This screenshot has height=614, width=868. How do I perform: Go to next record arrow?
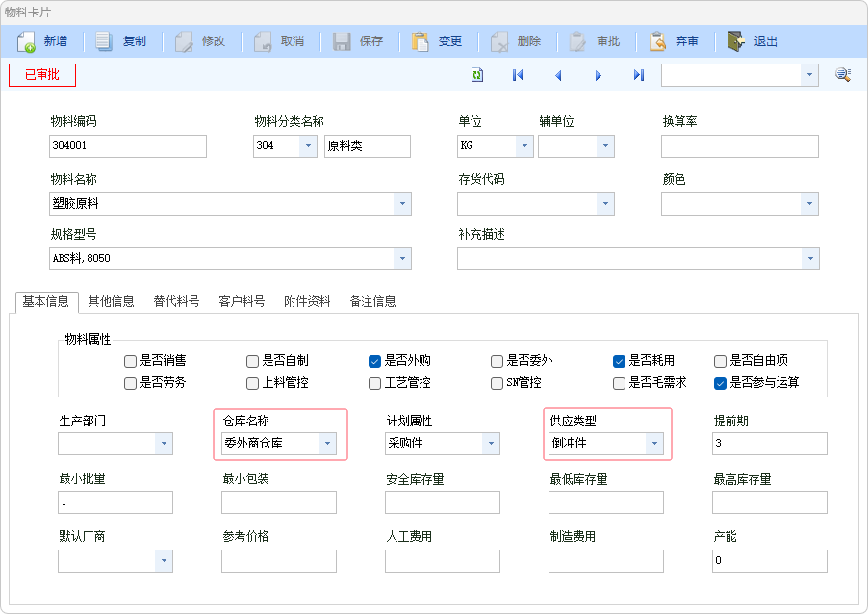coord(599,75)
